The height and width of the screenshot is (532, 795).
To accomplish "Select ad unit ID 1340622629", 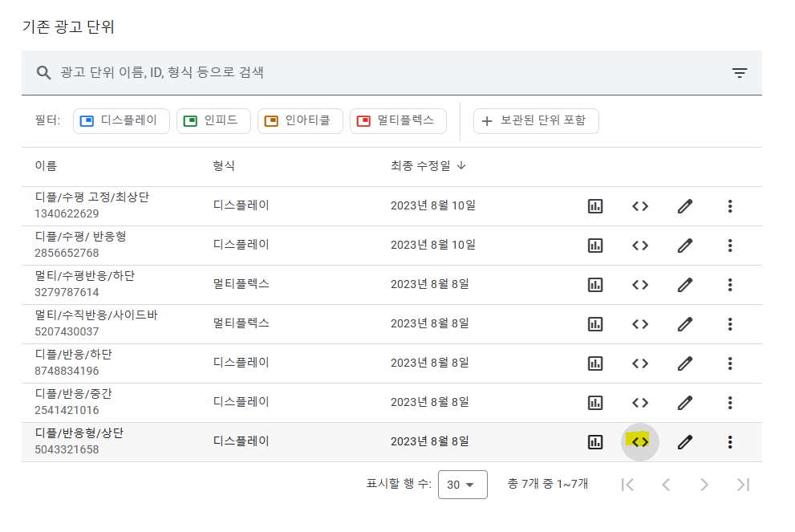I will (67, 213).
